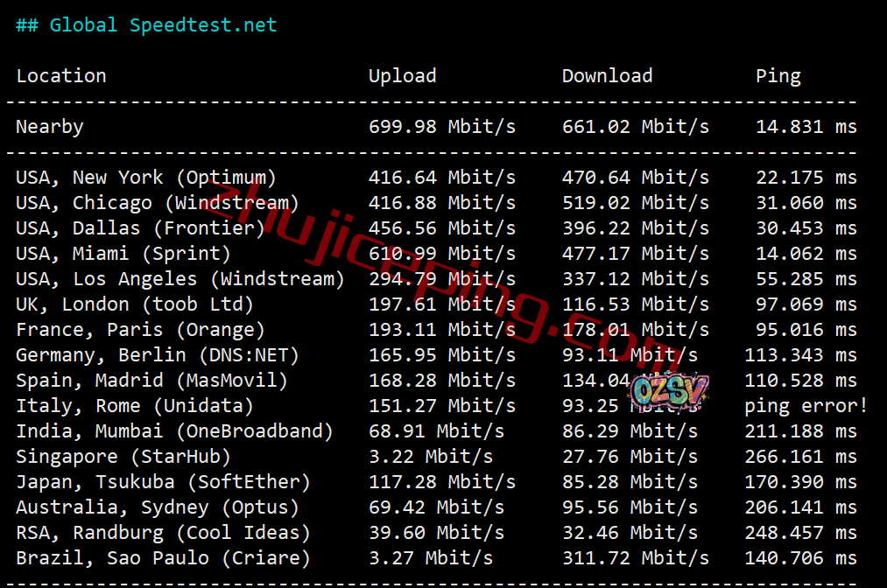Click the Global Speedtest.net heading

point(146,25)
